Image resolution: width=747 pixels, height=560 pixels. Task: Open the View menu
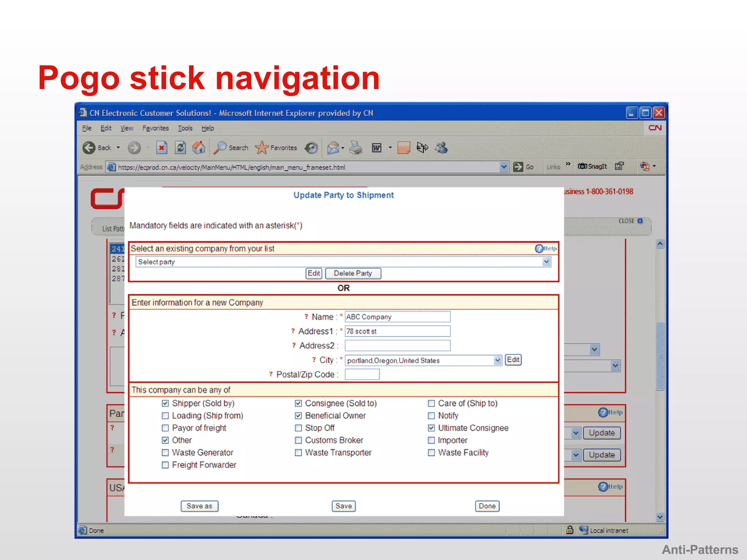[x=127, y=128]
